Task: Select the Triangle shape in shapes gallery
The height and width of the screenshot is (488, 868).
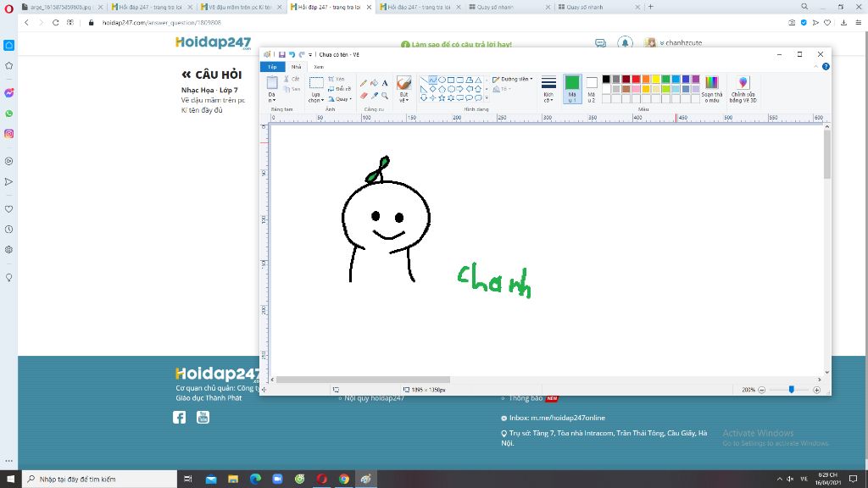Action: [478, 80]
